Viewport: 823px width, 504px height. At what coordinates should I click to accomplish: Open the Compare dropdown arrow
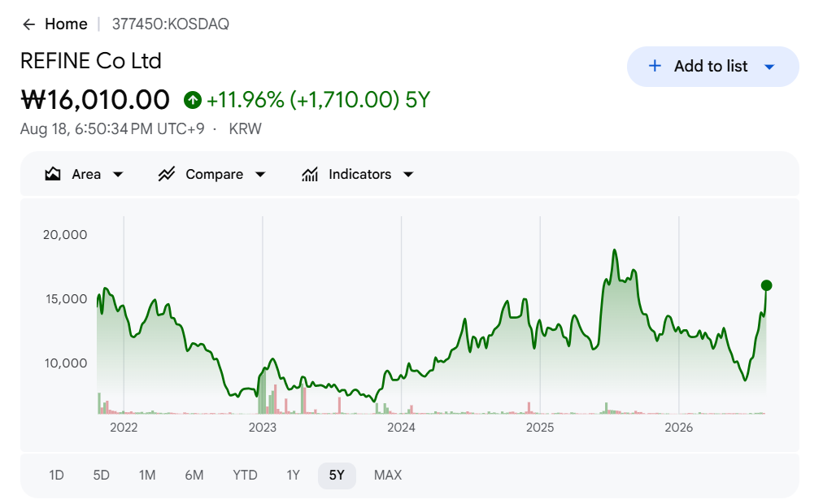(260, 175)
